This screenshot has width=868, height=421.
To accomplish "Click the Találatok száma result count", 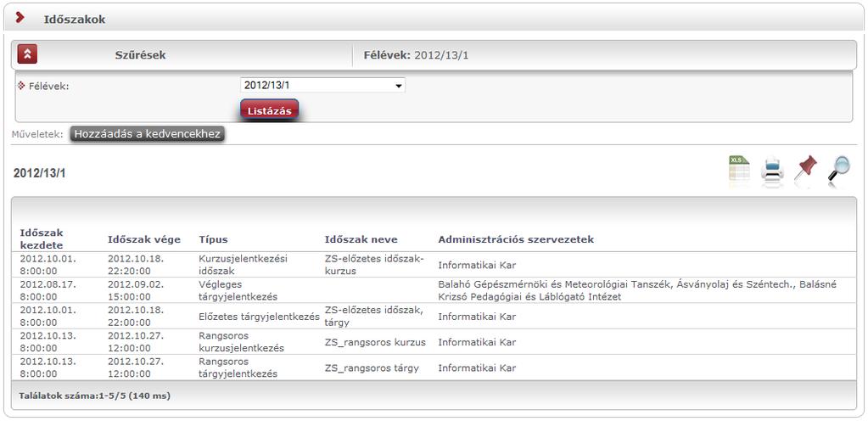I will tap(95, 396).
